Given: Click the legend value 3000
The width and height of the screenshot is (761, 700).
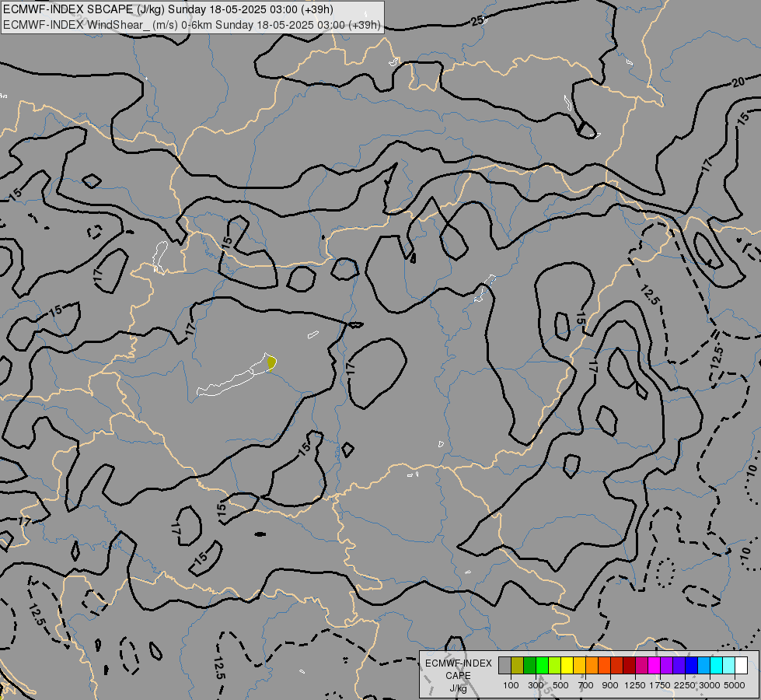Looking at the screenshot, I should point(710,685).
